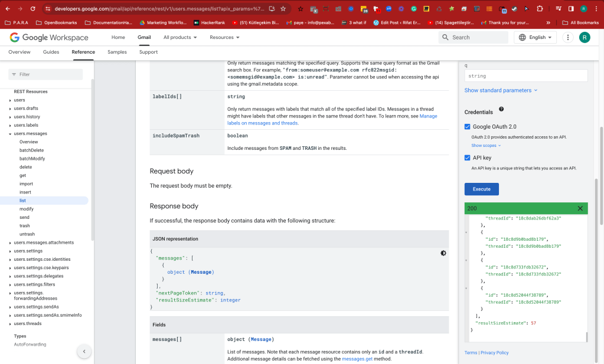Open batchDelete in users.messages
Image resolution: width=604 pixels, height=364 pixels.
pos(31,150)
